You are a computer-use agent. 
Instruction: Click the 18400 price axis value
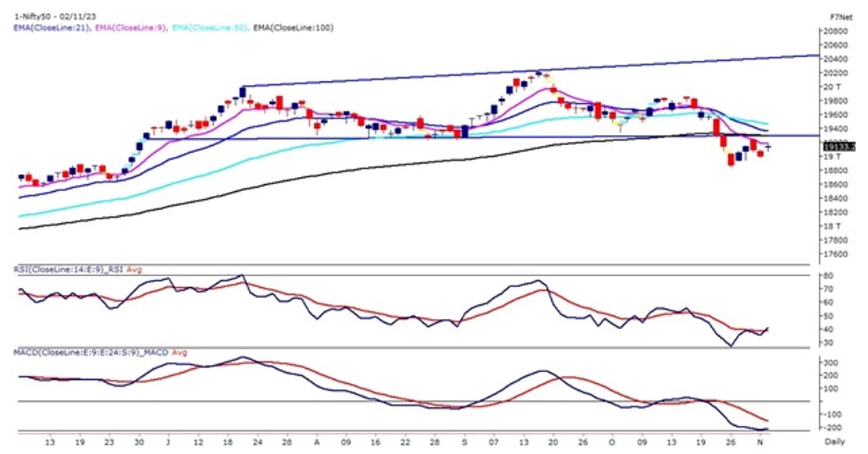[x=836, y=198]
